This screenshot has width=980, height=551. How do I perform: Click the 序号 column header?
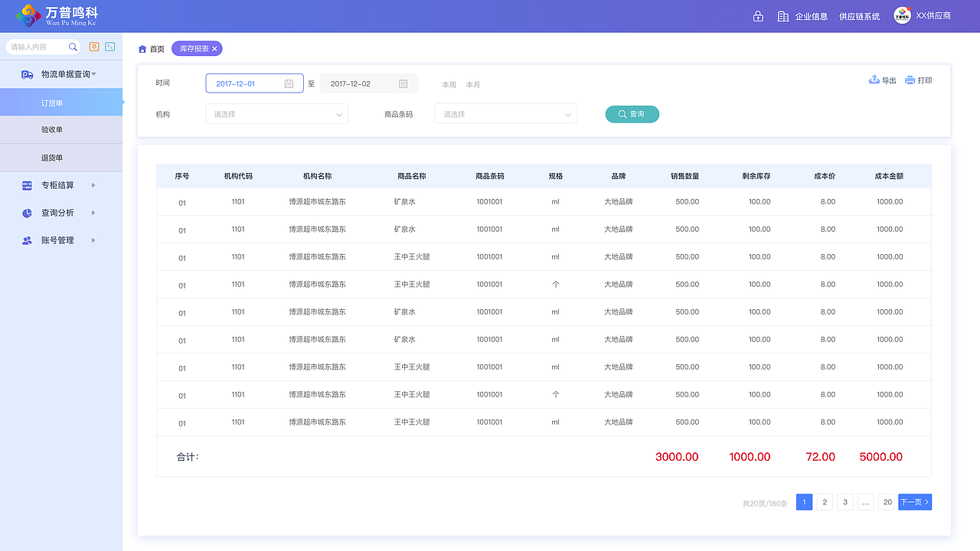click(182, 176)
